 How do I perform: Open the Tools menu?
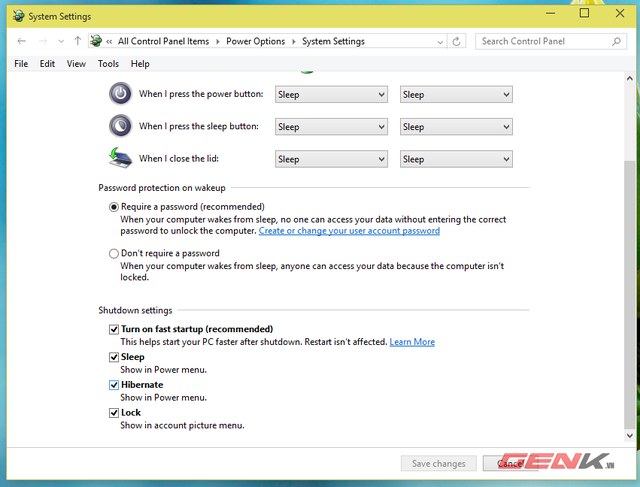point(108,64)
